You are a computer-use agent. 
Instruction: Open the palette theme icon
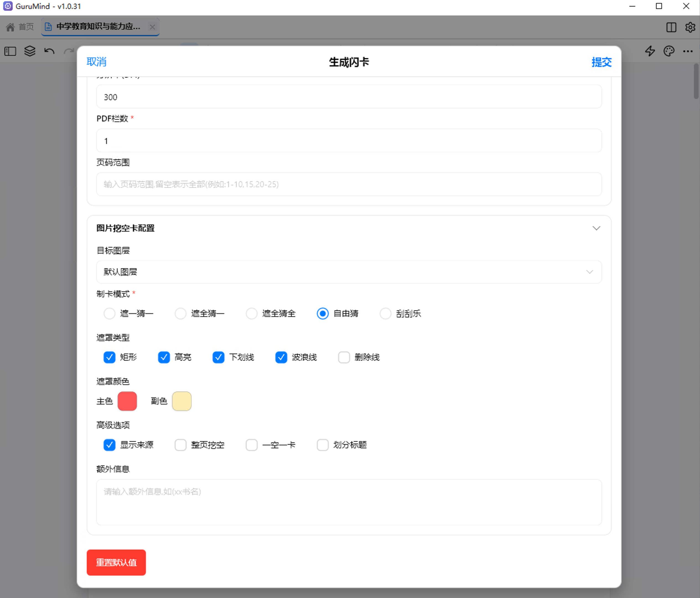[x=669, y=51]
